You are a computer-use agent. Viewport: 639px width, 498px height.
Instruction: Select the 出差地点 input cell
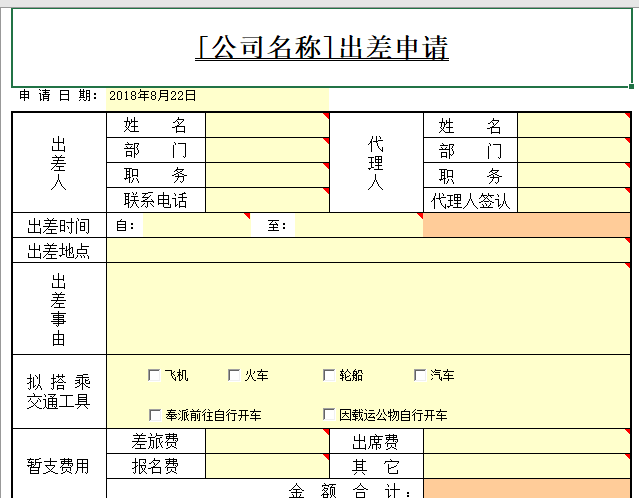tap(368, 251)
